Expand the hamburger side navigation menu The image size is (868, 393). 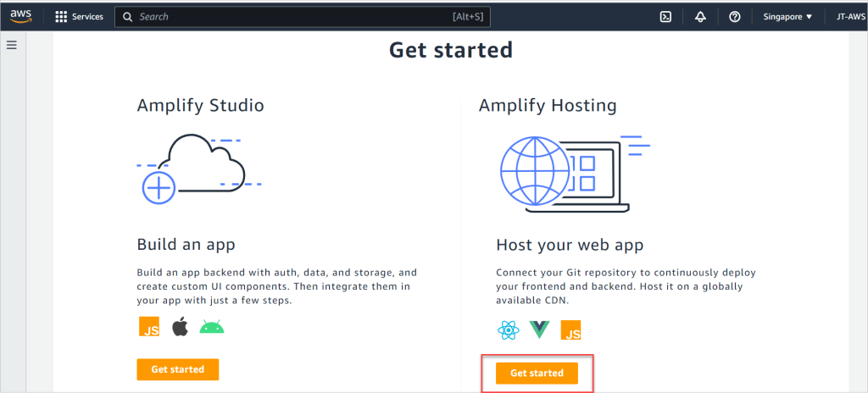point(12,45)
